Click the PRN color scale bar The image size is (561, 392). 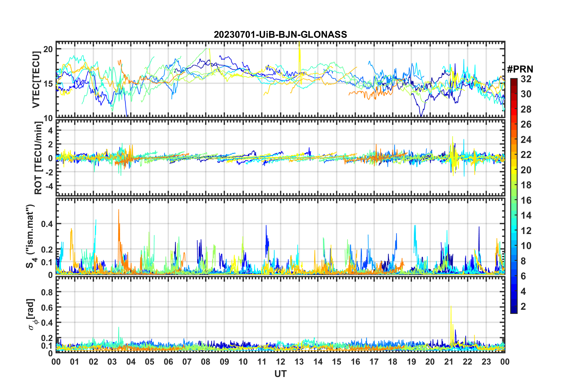(x=514, y=196)
